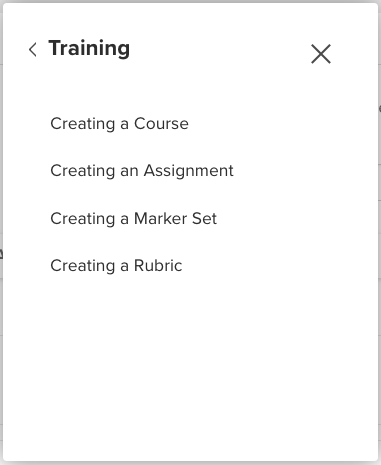Close the Training panel with the X
The height and width of the screenshot is (465, 381).
click(321, 54)
